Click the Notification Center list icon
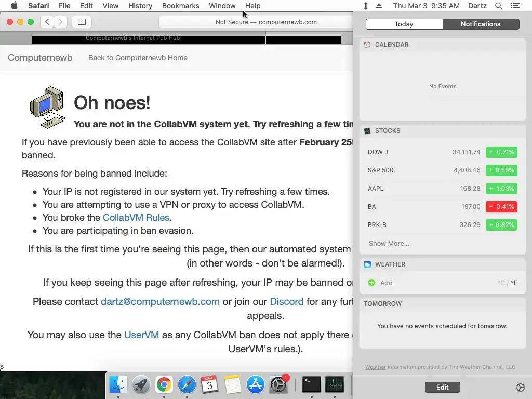 coord(515,6)
